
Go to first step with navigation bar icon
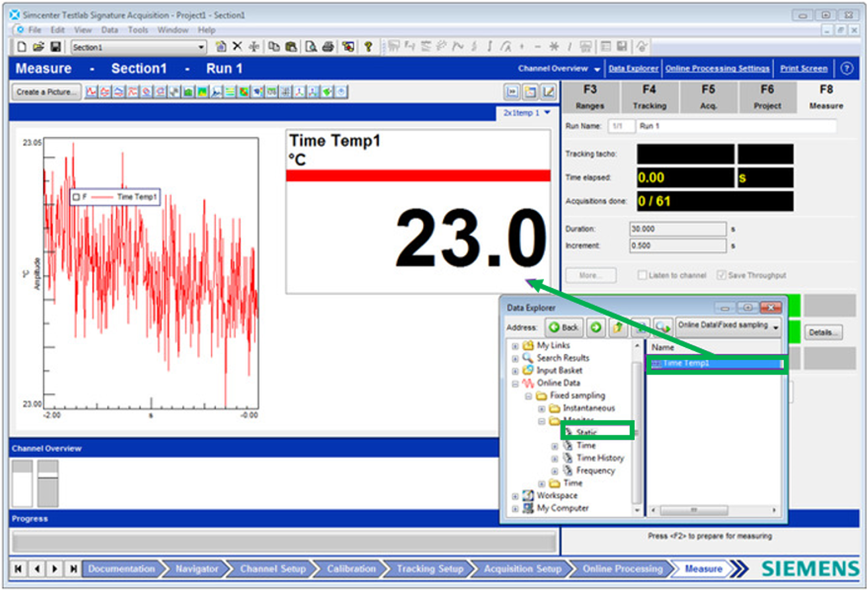click(x=19, y=569)
